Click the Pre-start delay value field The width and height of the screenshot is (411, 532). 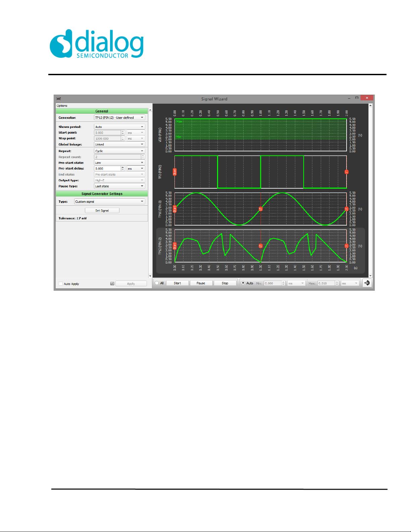pos(107,168)
